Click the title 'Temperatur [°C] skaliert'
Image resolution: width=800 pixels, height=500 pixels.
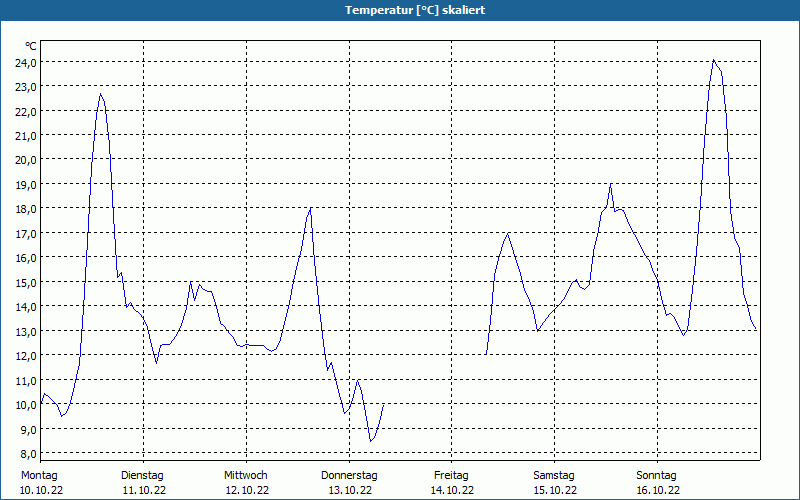(414, 10)
